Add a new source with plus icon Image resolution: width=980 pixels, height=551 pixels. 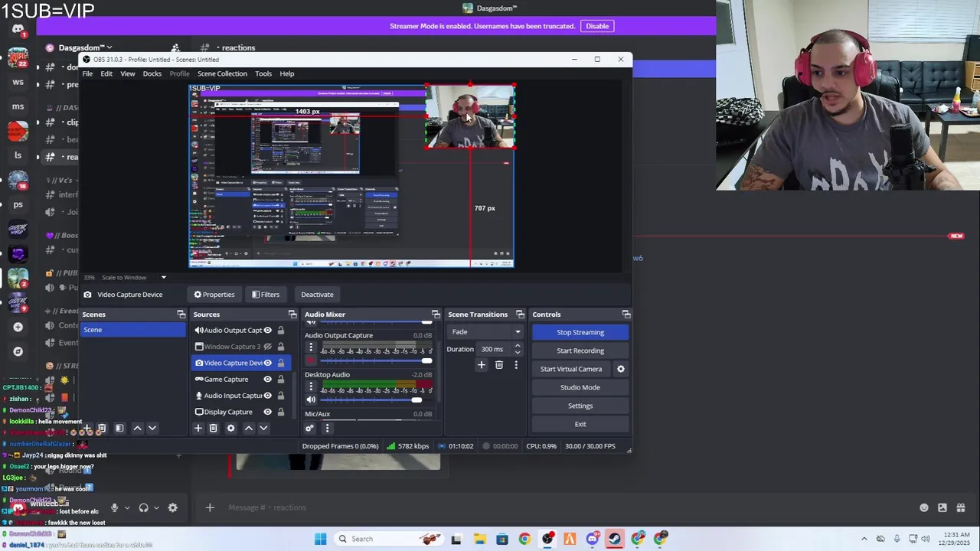[x=198, y=429]
